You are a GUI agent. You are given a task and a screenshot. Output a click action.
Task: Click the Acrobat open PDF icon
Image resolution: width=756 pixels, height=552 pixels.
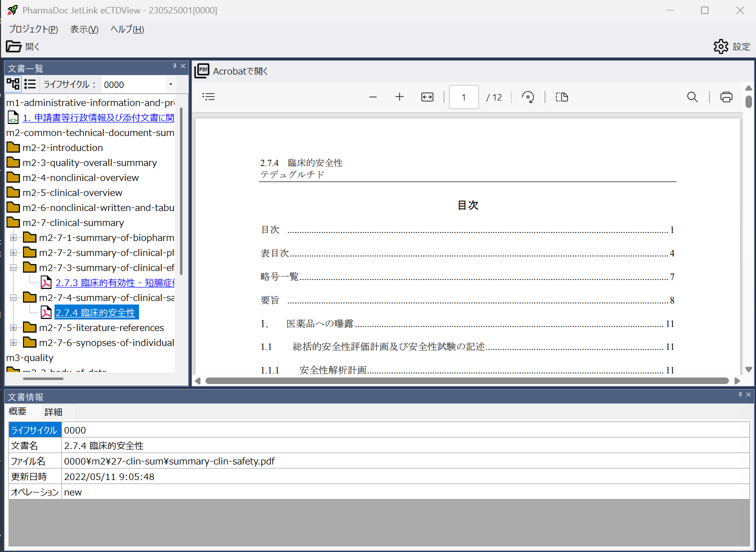pyautogui.click(x=202, y=71)
